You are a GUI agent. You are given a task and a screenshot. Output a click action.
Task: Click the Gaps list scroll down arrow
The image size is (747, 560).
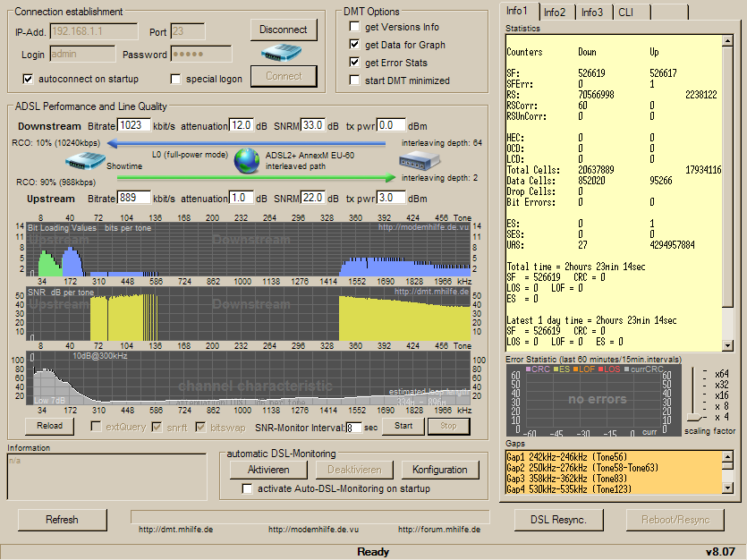click(727, 488)
